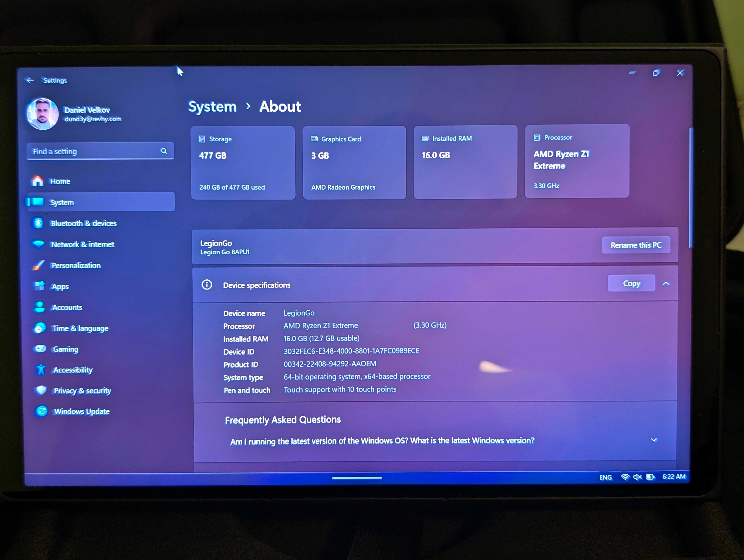
Task: Click the 16.0 GB (12.7 GB usable) value
Action: (x=321, y=338)
